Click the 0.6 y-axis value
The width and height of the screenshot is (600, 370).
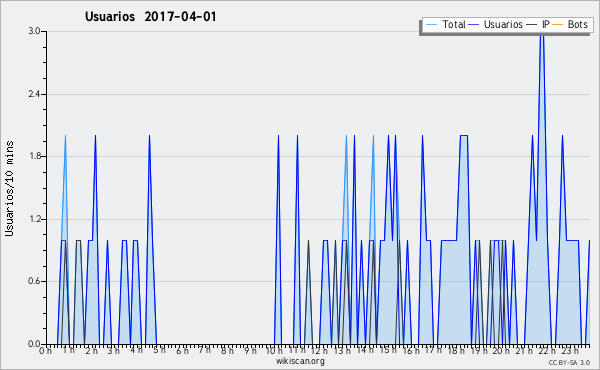point(34,281)
